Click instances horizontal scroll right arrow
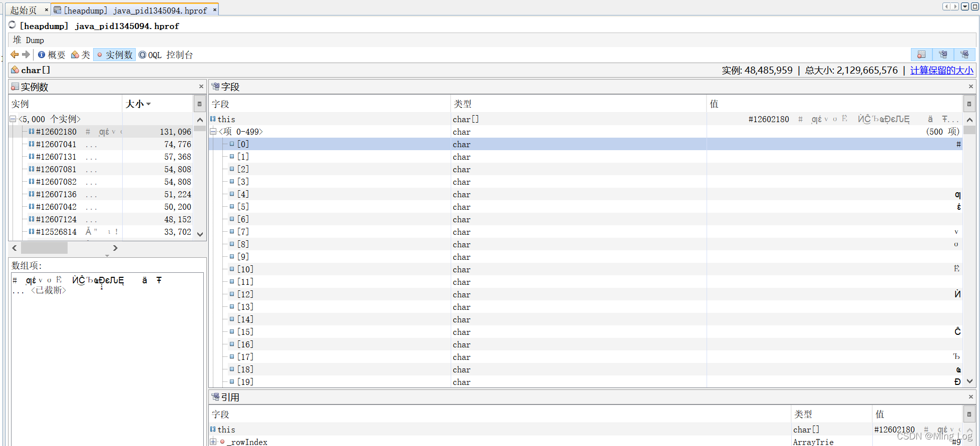The height and width of the screenshot is (446, 980). tap(115, 248)
